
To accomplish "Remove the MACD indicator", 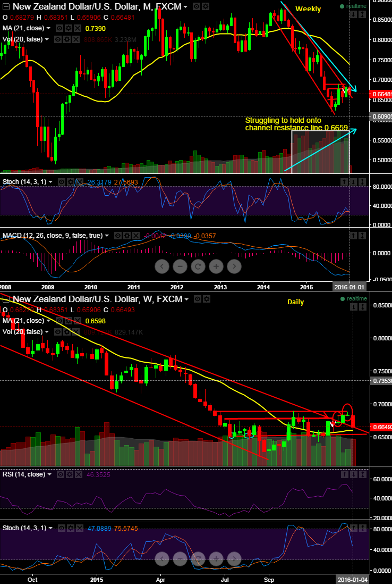I will (x=136, y=236).
